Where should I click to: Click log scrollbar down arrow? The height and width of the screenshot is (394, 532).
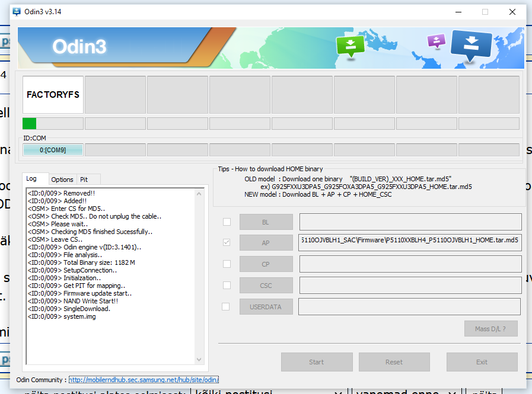[199, 360]
